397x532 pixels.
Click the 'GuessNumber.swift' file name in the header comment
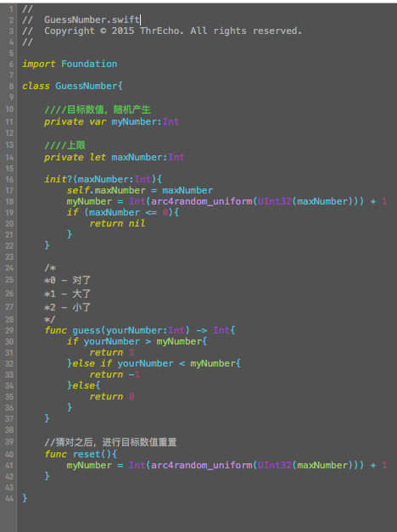92,20
